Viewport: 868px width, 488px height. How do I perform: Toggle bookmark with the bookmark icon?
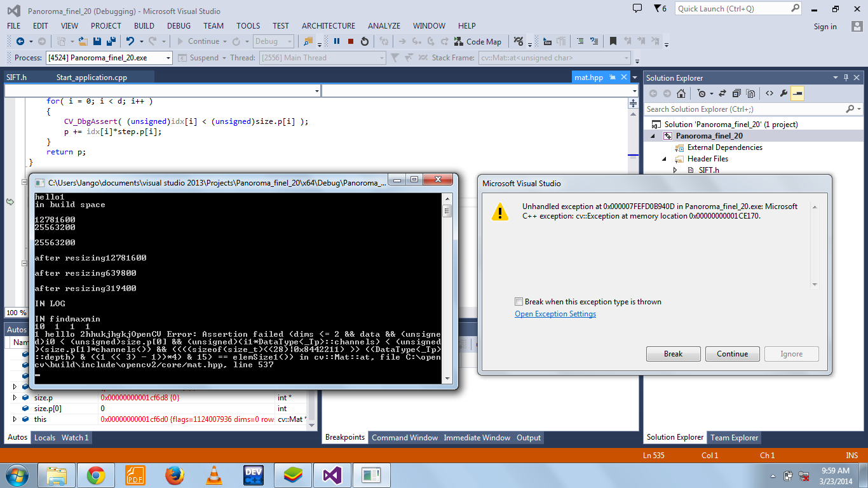613,41
